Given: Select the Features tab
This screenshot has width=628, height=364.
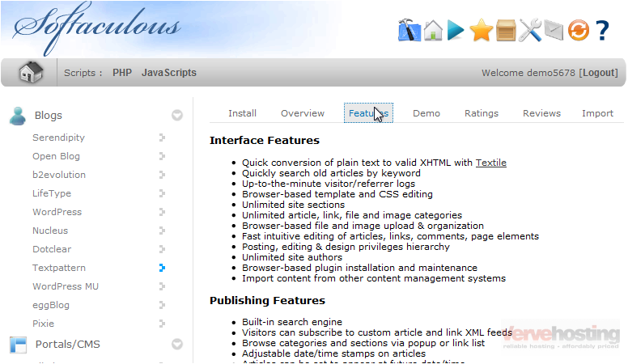Looking at the screenshot, I should click(x=368, y=113).
